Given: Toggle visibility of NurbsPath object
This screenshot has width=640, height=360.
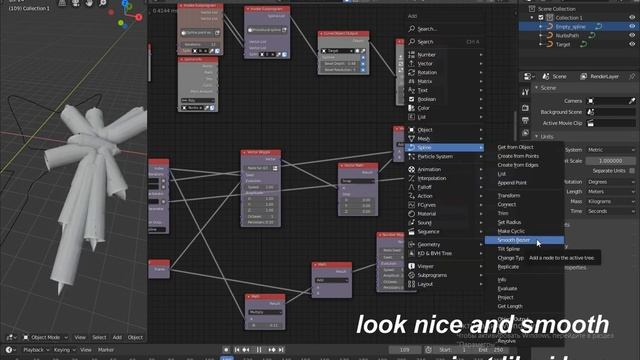Looking at the screenshot, I should tap(632, 36).
